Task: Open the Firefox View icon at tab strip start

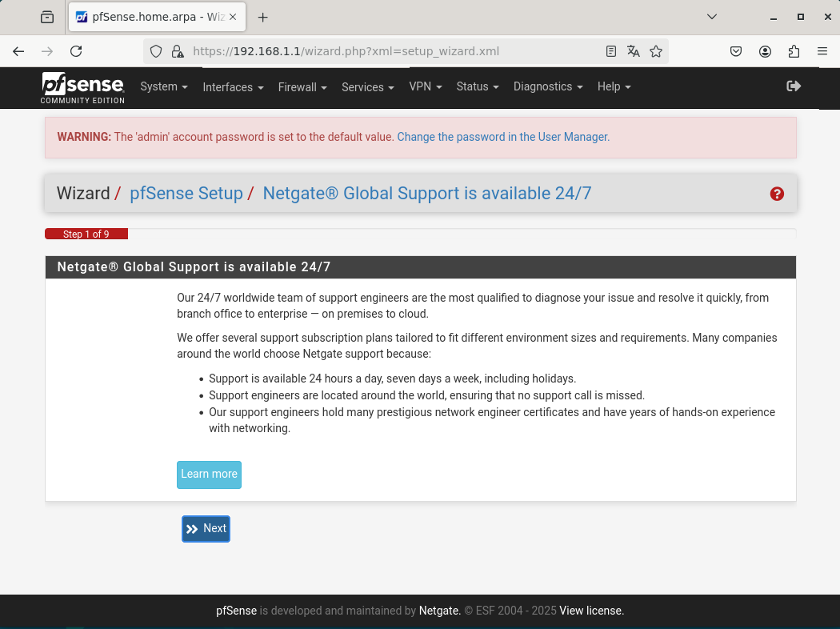Action: coord(47,17)
